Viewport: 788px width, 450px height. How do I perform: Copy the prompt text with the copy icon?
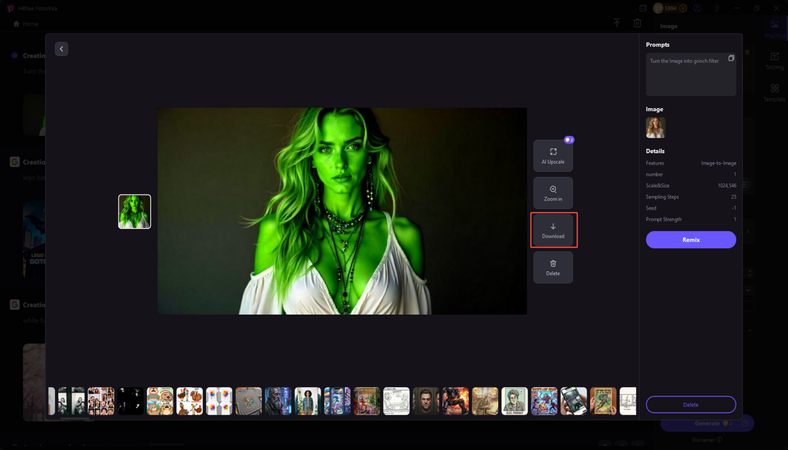coord(731,58)
